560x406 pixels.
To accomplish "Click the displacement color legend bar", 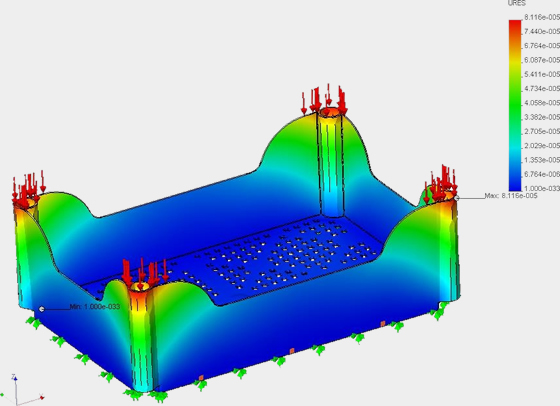I will (x=515, y=106).
